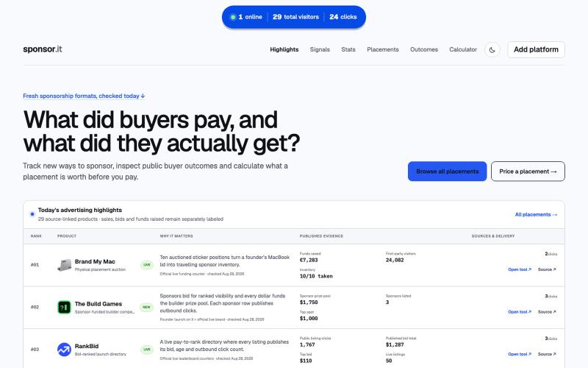Toggle dark mode moon icon
The image size is (588, 368).
pos(492,49)
